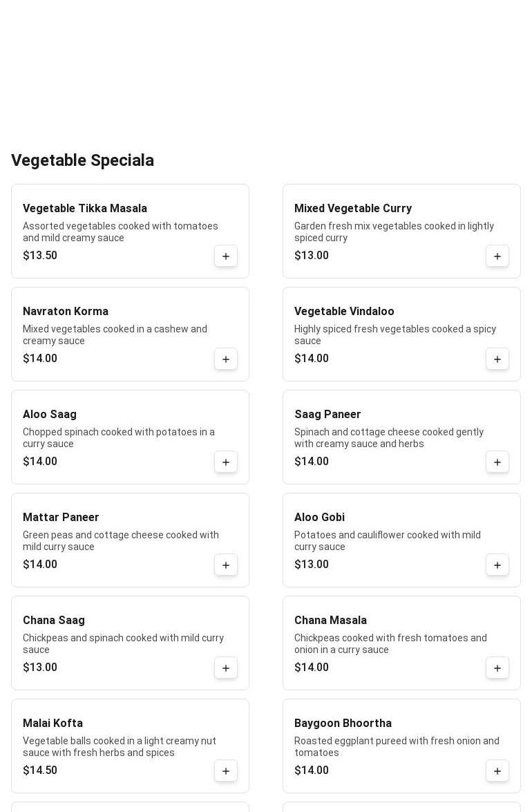Tap plus button on Mattar Paneer
This screenshot has width=532, height=812.
coord(226,565)
